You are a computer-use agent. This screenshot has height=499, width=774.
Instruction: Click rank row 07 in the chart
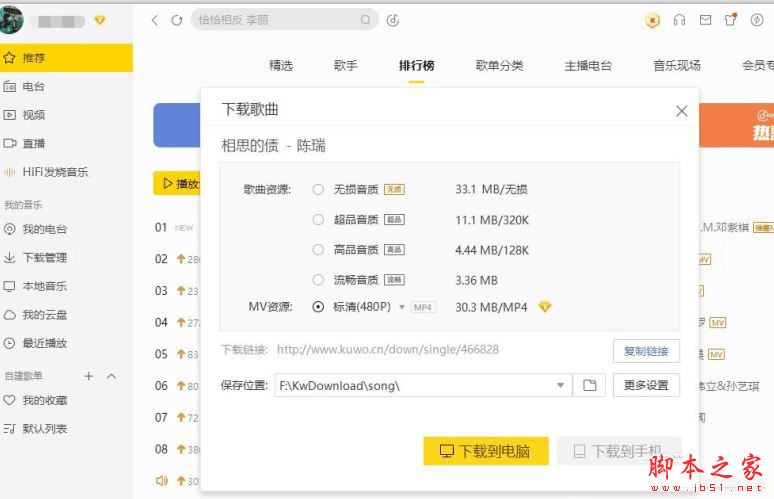pyautogui.click(x=177, y=418)
